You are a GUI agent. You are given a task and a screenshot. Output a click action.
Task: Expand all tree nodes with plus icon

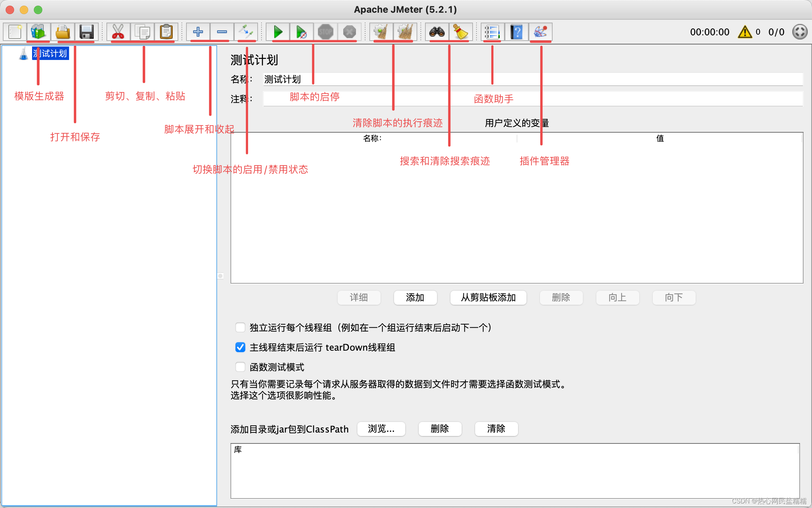pyautogui.click(x=198, y=32)
